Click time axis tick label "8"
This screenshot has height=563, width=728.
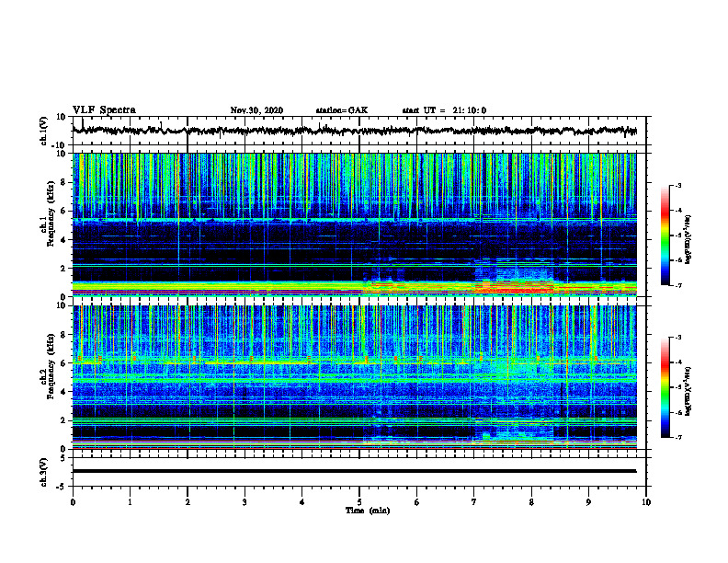pyautogui.click(x=531, y=502)
